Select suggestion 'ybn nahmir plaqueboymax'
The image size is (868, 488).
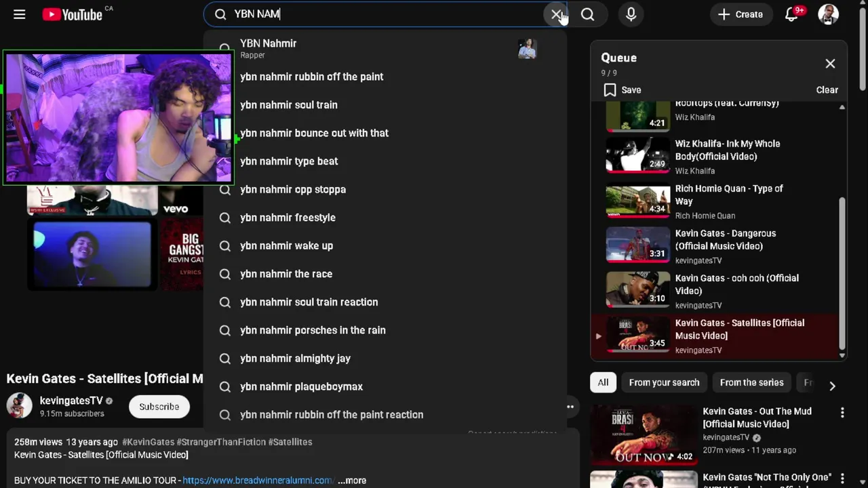tap(384, 386)
